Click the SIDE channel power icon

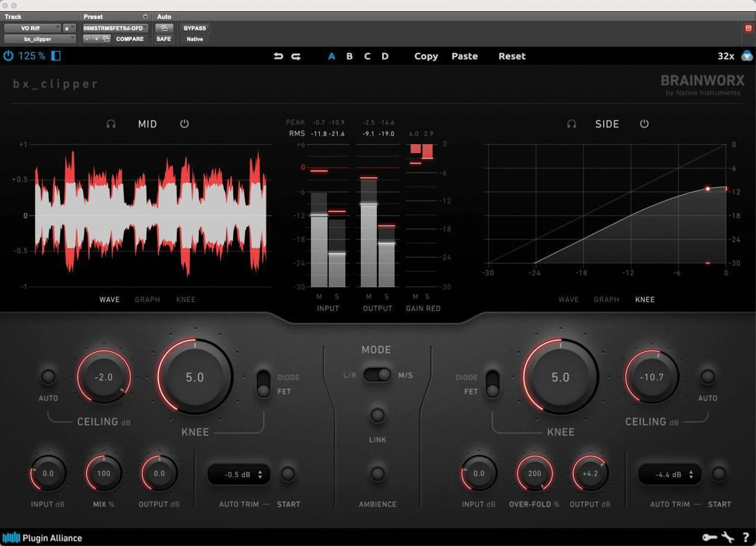(644, 124)
